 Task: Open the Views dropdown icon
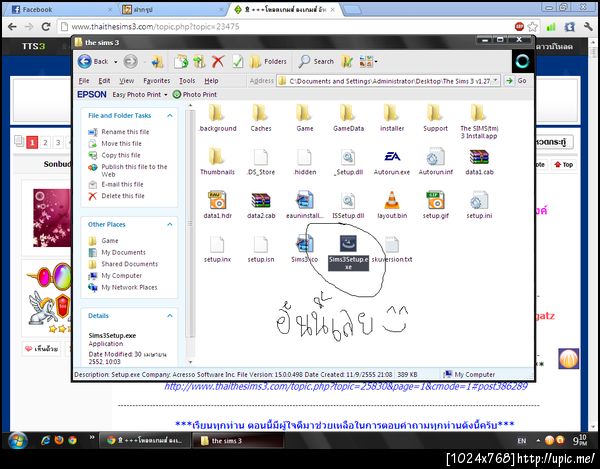368,61
